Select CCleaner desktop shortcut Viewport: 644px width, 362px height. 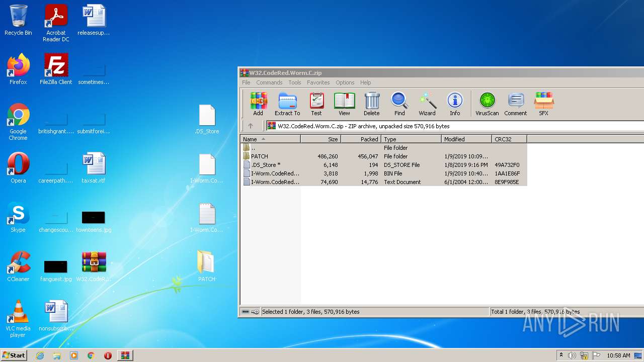[x=18, y=266]
